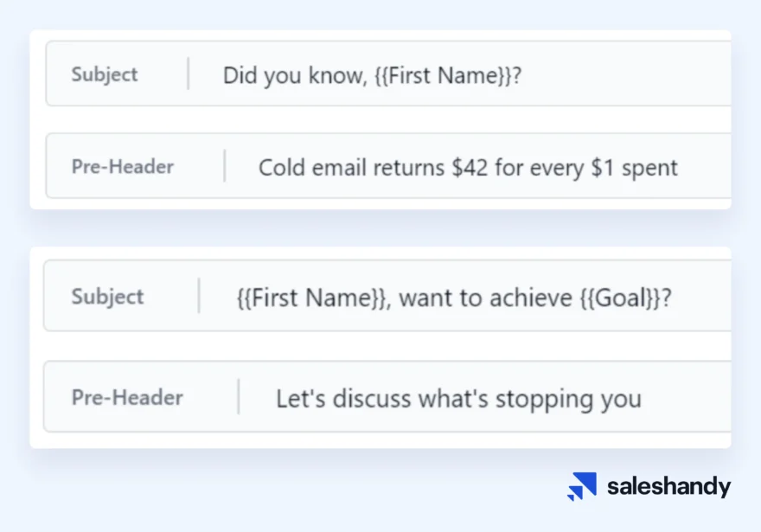Focus the "Let's discuss" pre-header field
The image size is (761, 532).
[x=484, y=398]
